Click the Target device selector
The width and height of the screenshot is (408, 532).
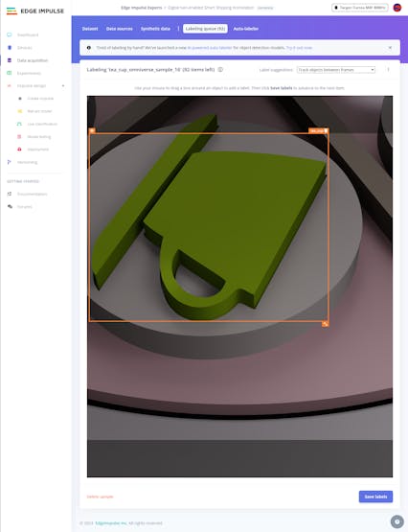click(360, 8)
